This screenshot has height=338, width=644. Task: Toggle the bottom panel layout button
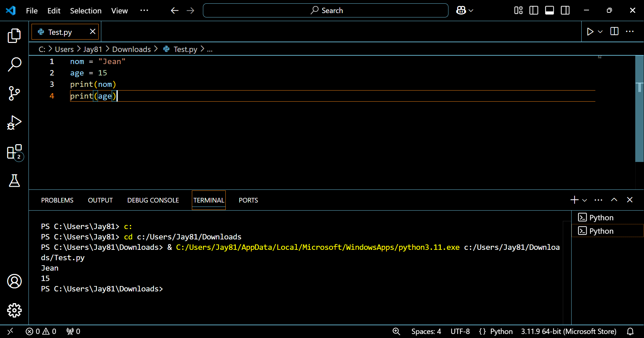(549, 10)
